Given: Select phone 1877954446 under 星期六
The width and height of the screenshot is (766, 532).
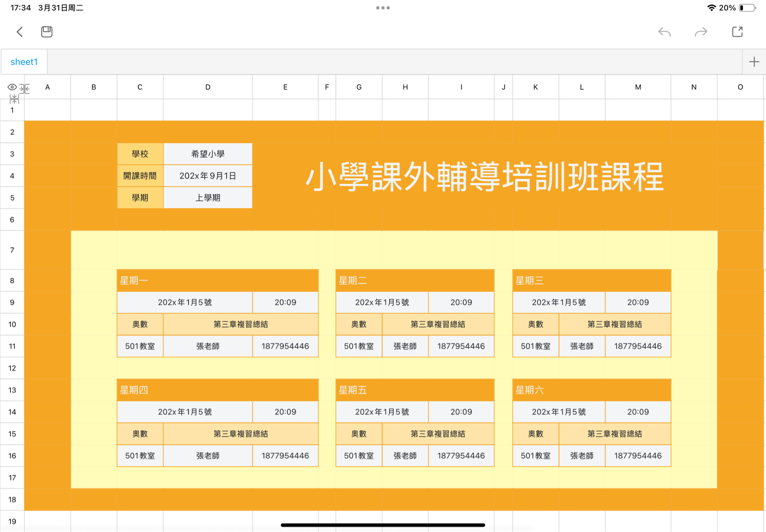Looking at the screenshot, I should (638, 456).
